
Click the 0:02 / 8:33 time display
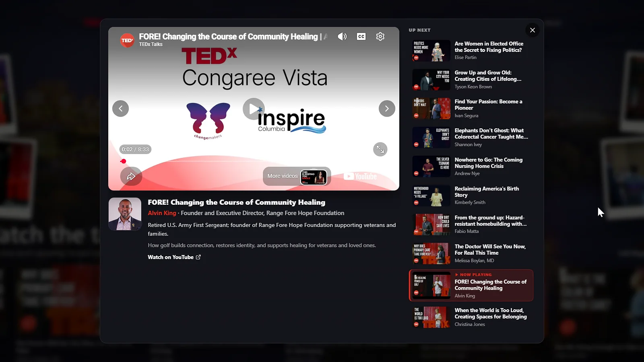135,149
